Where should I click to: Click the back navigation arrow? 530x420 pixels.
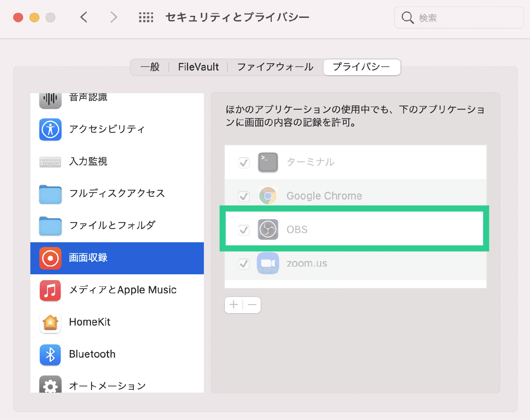[x=83, y=17]
